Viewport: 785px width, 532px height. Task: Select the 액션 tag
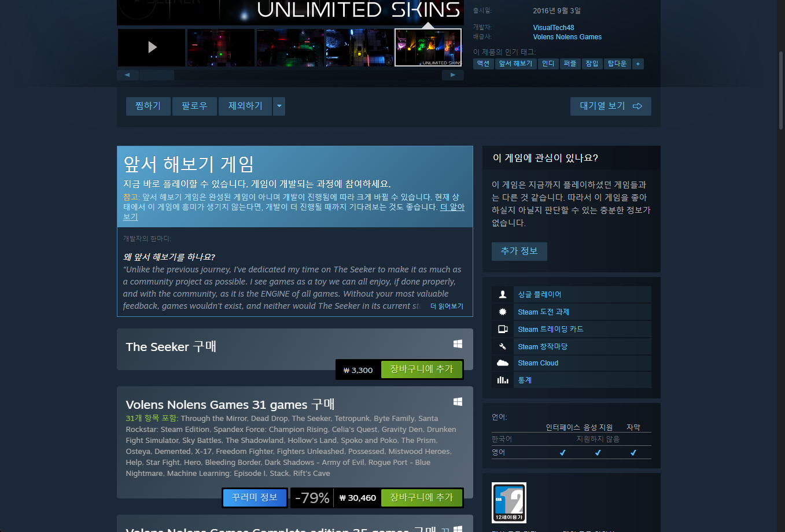pos(484,64)
